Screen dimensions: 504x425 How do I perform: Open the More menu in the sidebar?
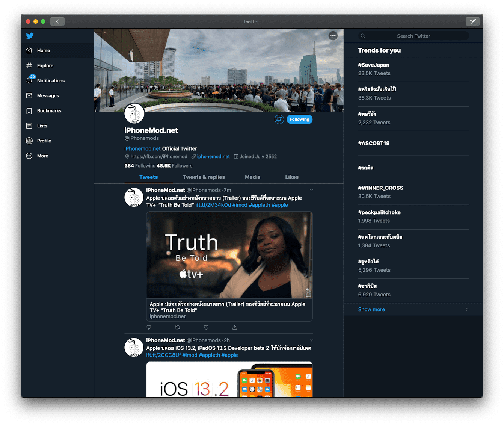tap(42, 156)
